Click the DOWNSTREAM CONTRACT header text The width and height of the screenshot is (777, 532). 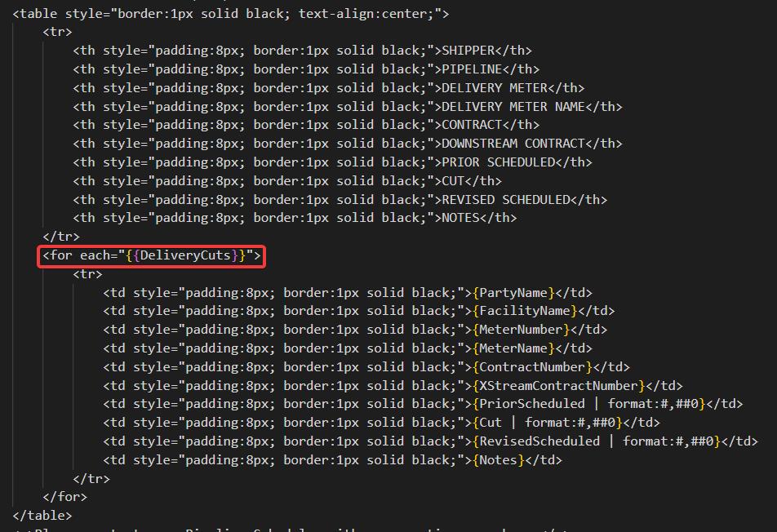(513, 144)
